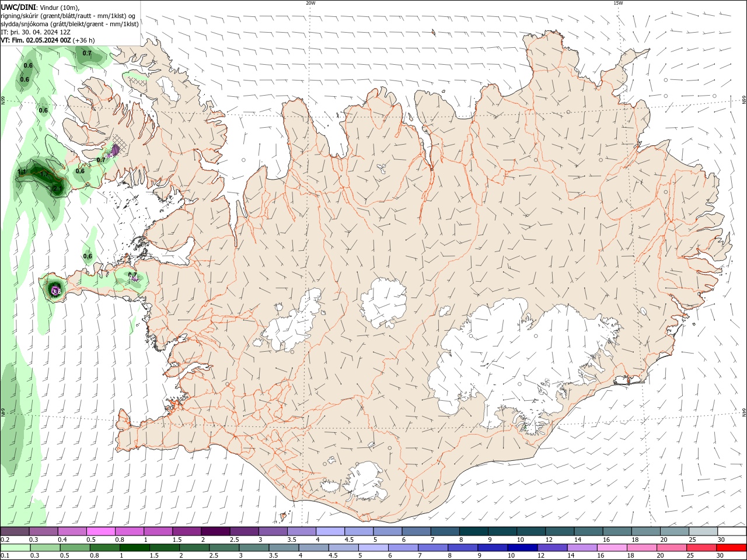
Task: Pick the dusty purple 0.2 swatch in the top legend row
Action: click(15, 531)
